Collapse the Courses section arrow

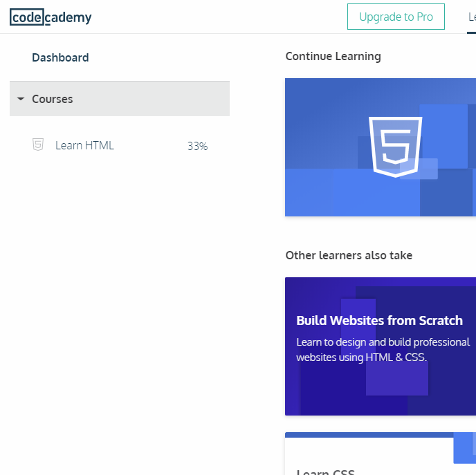[21, 99]
